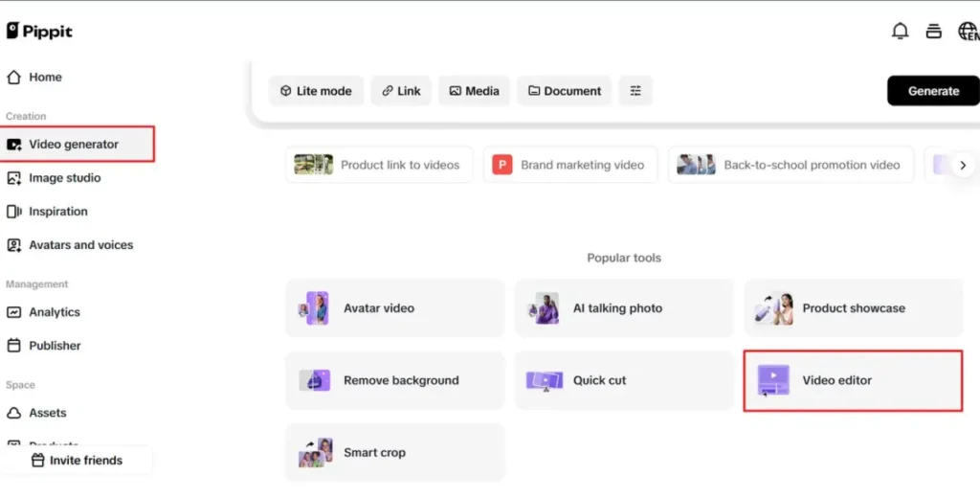Open the Product showcase tool
The width and height of the screenshot is (980, 498).
click(x=854, y=307)
